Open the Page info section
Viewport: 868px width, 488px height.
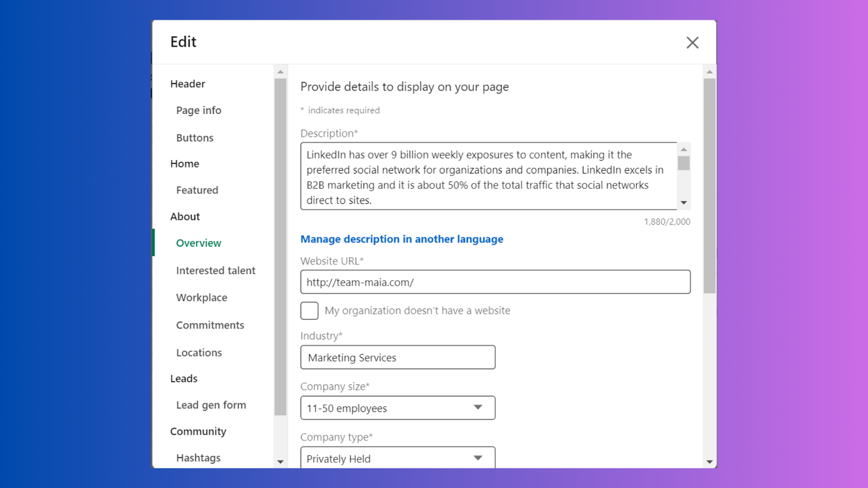[x=199, y=111]
